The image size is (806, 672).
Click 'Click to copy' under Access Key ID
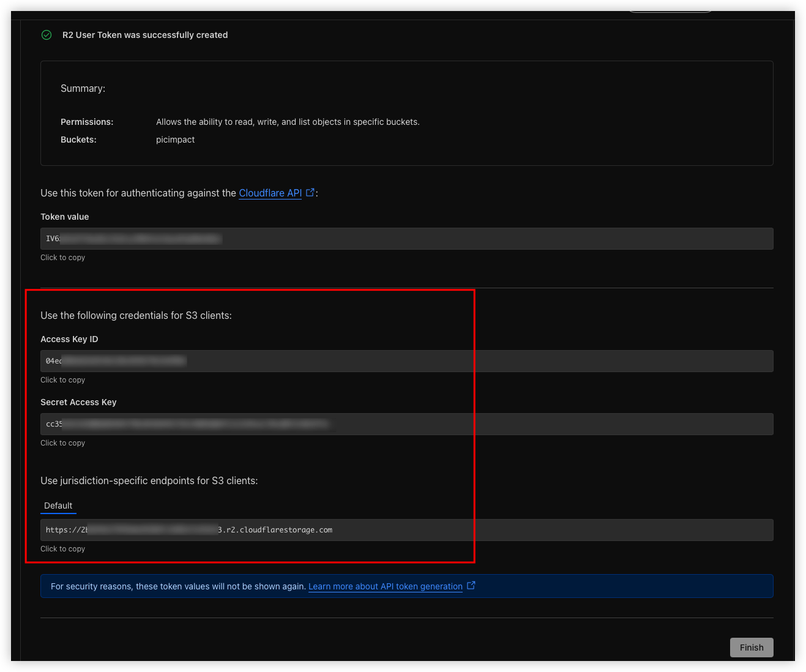pos(62,380)
